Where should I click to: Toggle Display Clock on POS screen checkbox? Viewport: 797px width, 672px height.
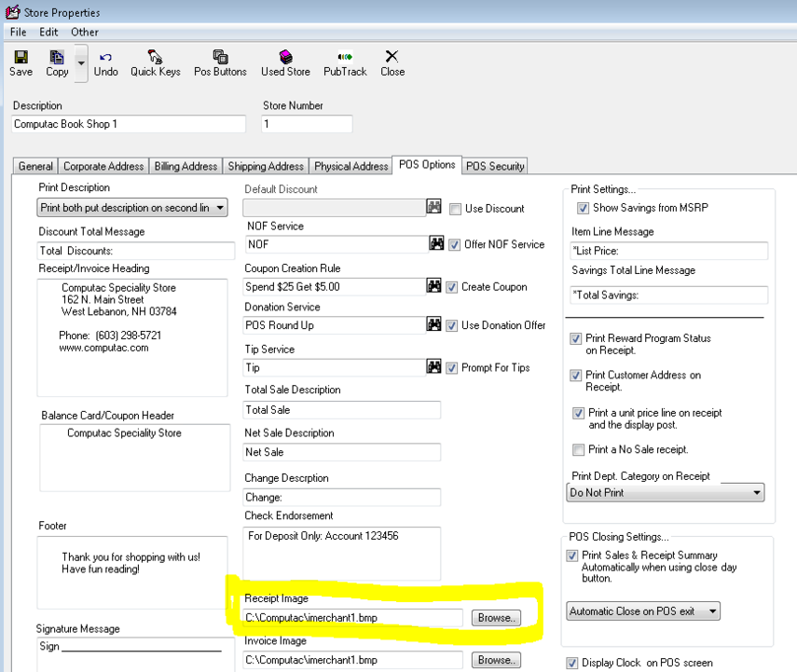coord(571,663)
